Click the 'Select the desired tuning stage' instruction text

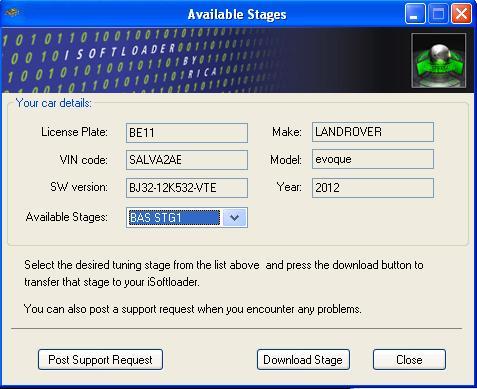click(224, 273)
